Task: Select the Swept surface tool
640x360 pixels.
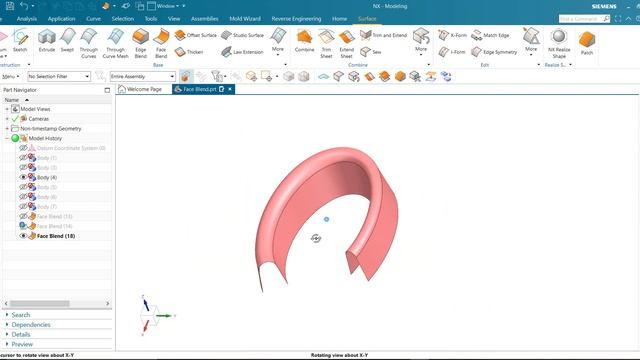Action: (67, 41)
